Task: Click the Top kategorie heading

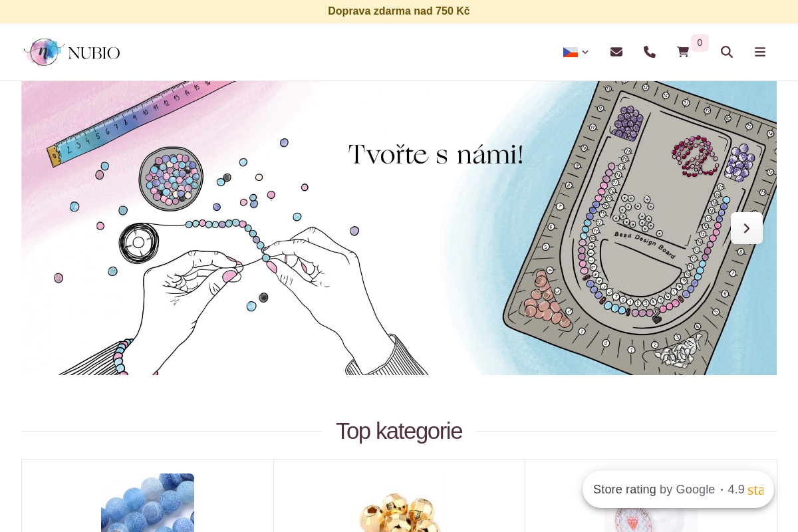Action: [x=399, y=431]
